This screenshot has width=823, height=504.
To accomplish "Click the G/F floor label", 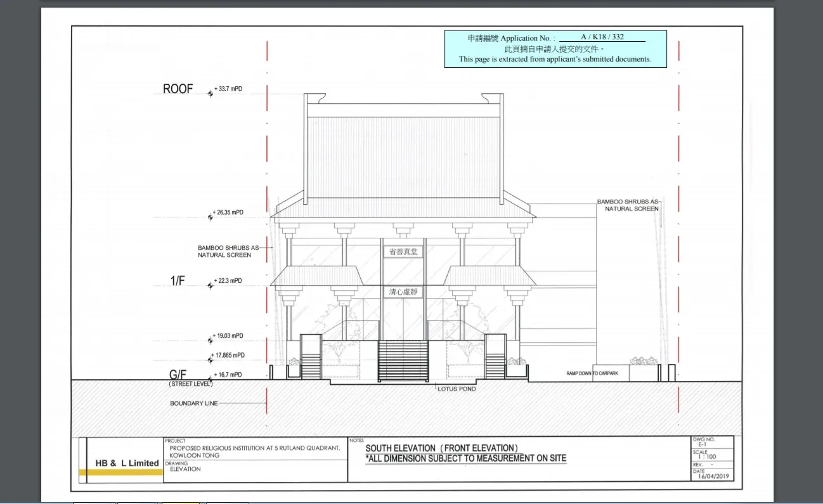I will coord(178,375).
